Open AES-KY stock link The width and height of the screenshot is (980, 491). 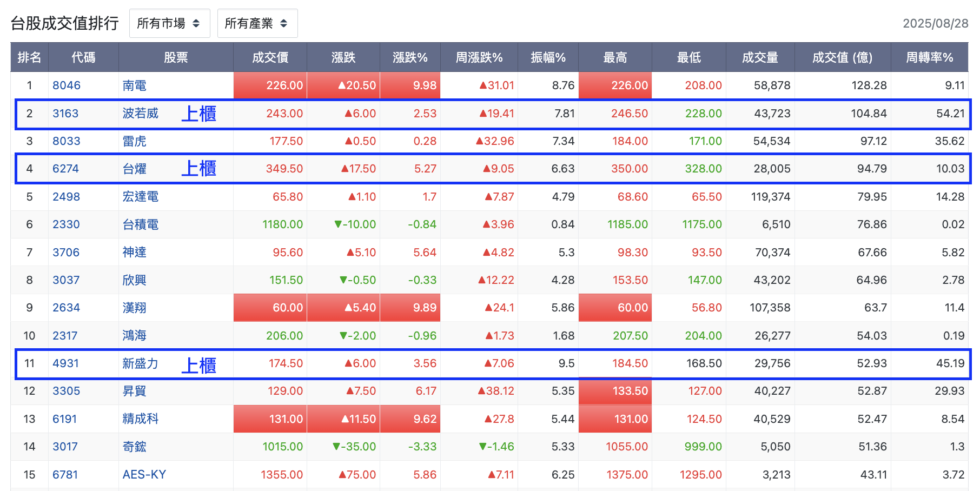pos(144,475)
